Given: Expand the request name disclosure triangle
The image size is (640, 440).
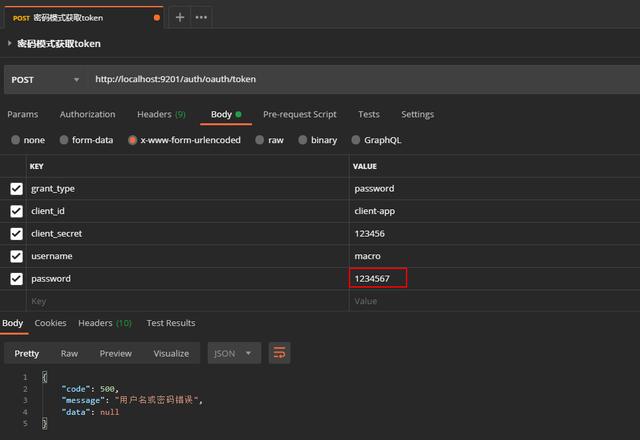Looking at the screenshot, I should pyautogui.click(x=10, y=44).
